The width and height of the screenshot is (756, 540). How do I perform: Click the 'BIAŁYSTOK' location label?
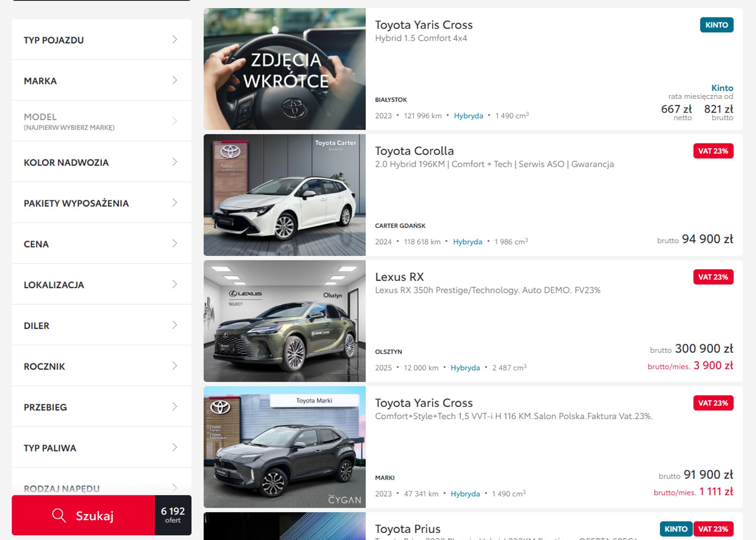[x=391, y=100]
